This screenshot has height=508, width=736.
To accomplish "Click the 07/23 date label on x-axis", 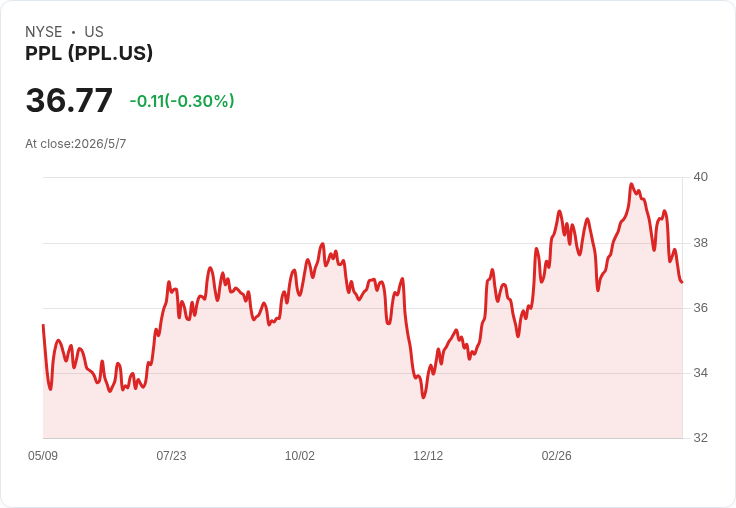I will [171, 456].
